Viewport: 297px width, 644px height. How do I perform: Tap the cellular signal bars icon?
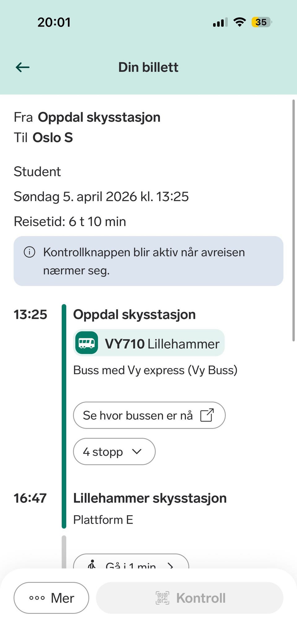click(x=220, y=23)
